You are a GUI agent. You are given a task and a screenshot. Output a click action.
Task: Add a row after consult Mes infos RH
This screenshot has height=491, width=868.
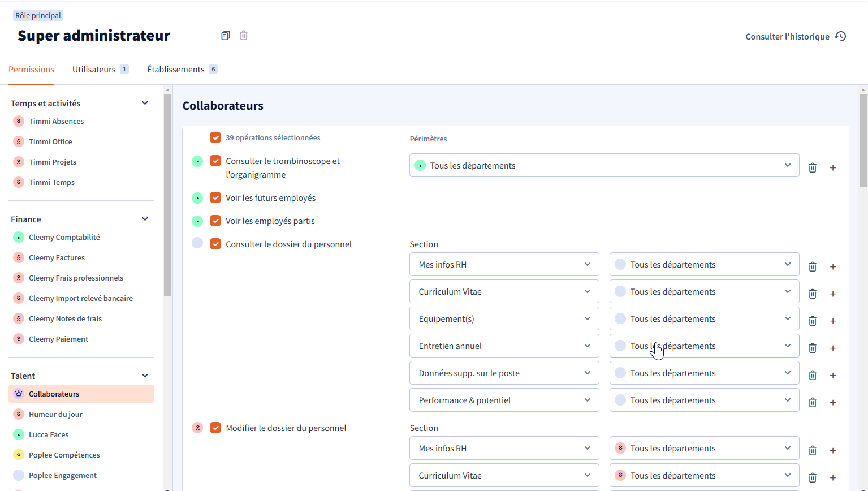click(833, 266)
